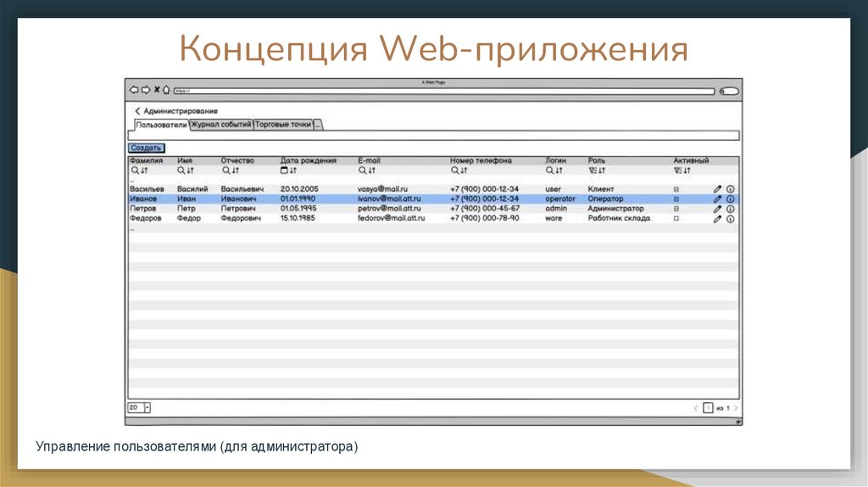
Task: Go back via Администрирование link
Action: [x=176, y=111]
